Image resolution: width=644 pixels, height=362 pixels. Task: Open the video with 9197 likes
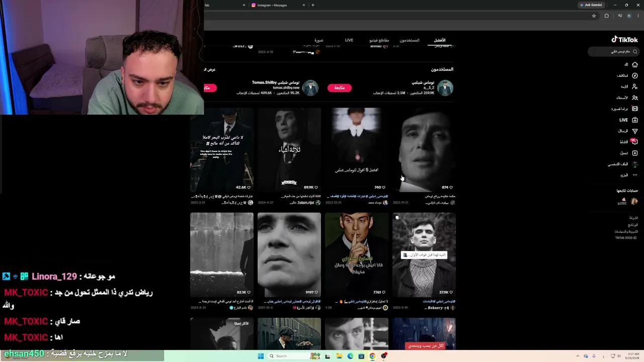[x=289, y=254]
